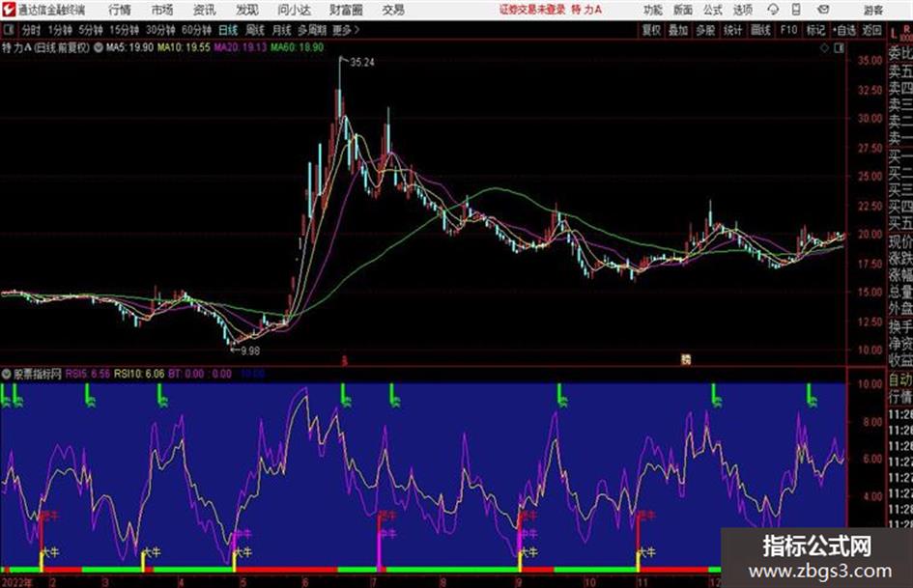The image size is (913, 588).
Task: Click the mail envelope icon
Action: pyautogui.click(x=823, y=10)
